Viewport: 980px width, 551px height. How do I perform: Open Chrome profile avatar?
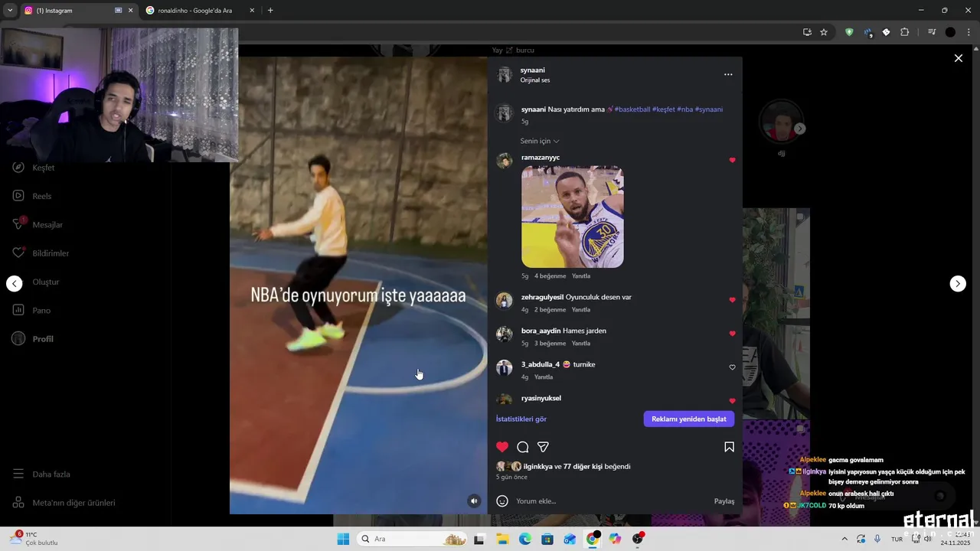pyautogui.click(x=950, y=32)
